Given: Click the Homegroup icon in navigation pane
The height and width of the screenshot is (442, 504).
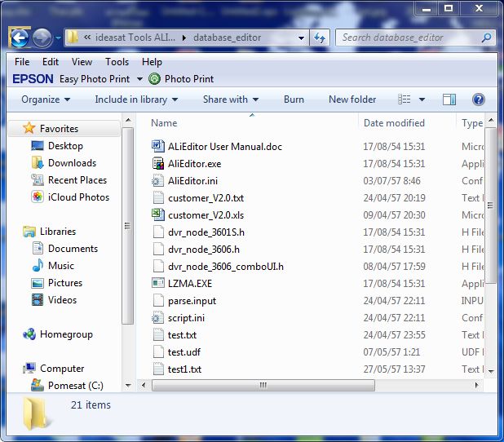Looking at the screenshot, I should (29, 334).
